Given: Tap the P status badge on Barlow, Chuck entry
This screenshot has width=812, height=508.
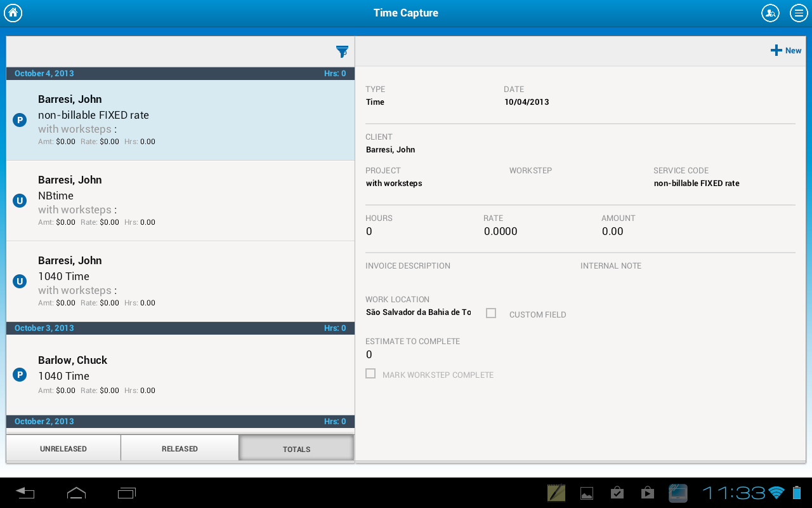Looking at the screenshot, I should click(x=20, y=375).
